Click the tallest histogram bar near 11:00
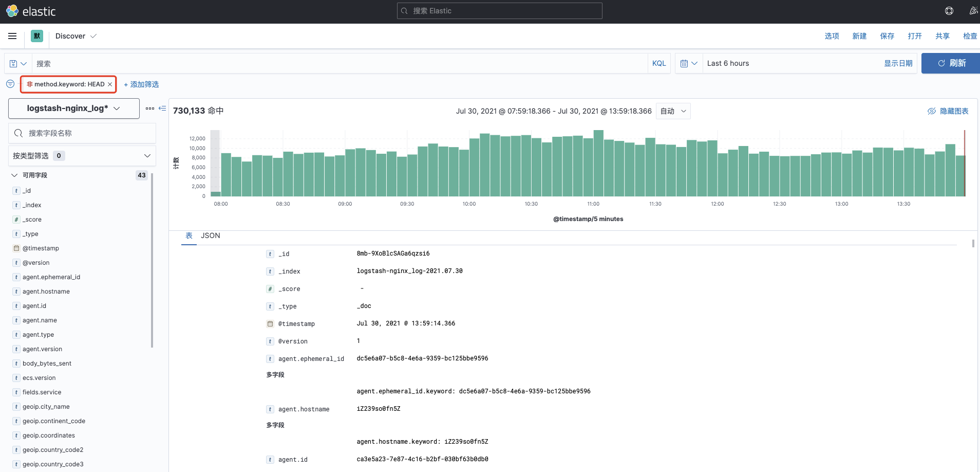Image resolution: width=980 pixels, height=472 pixels. point(598,163)
